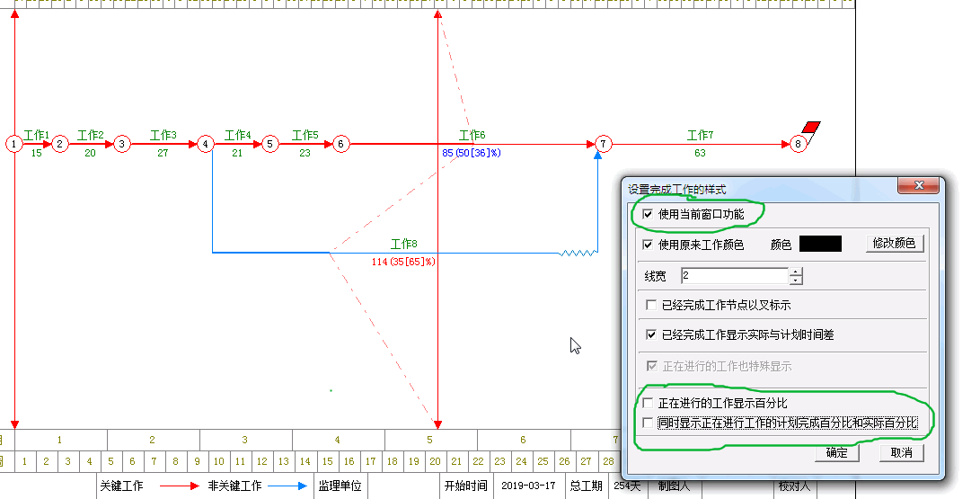Click the blue zigzag float line on 工作8
The image size is (980, 499).
tap(578, 254)
